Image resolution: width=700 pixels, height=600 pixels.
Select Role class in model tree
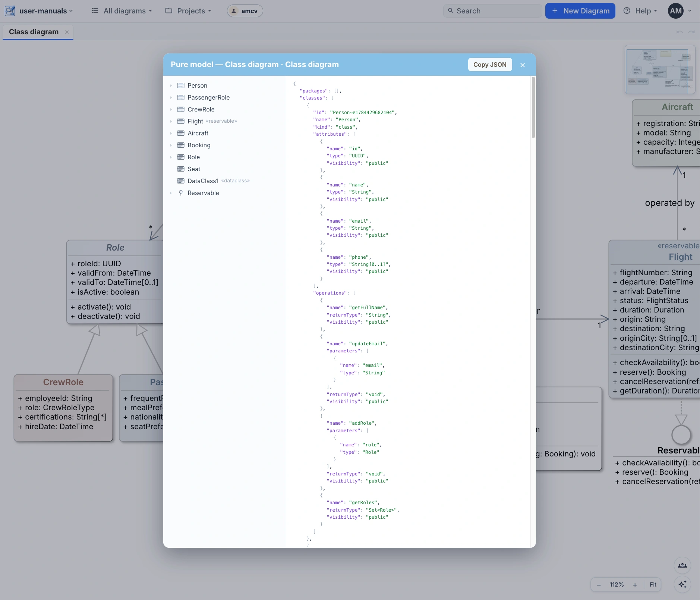pos(193,157)
